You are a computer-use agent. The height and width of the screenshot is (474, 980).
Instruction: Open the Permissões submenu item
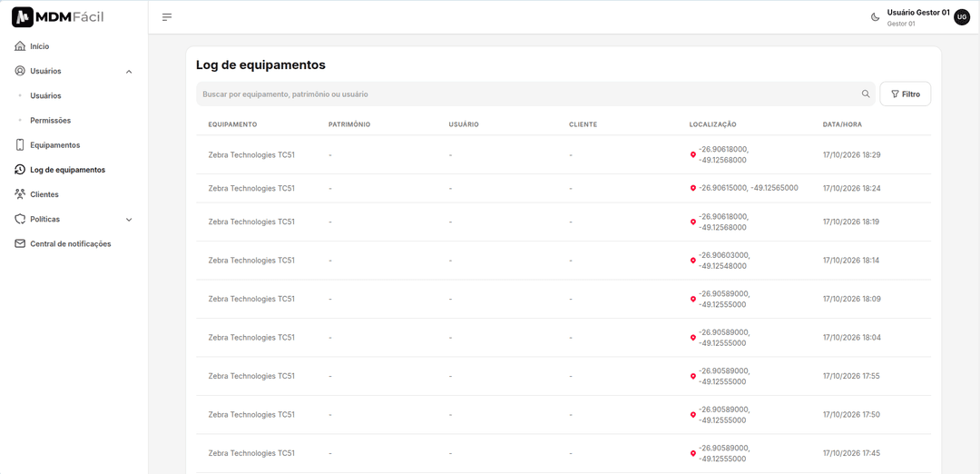pos(51,120)
